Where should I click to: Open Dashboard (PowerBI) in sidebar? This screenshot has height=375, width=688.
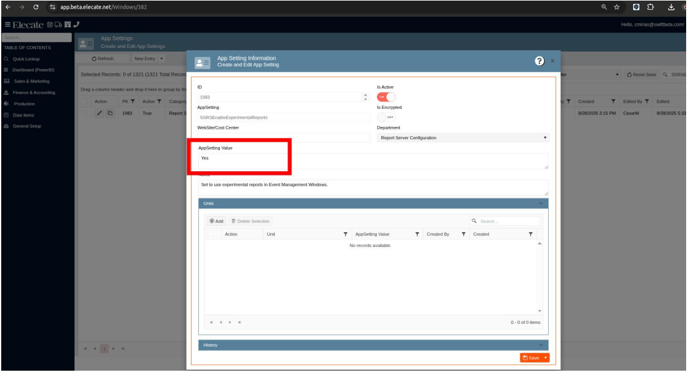(33, 70)
